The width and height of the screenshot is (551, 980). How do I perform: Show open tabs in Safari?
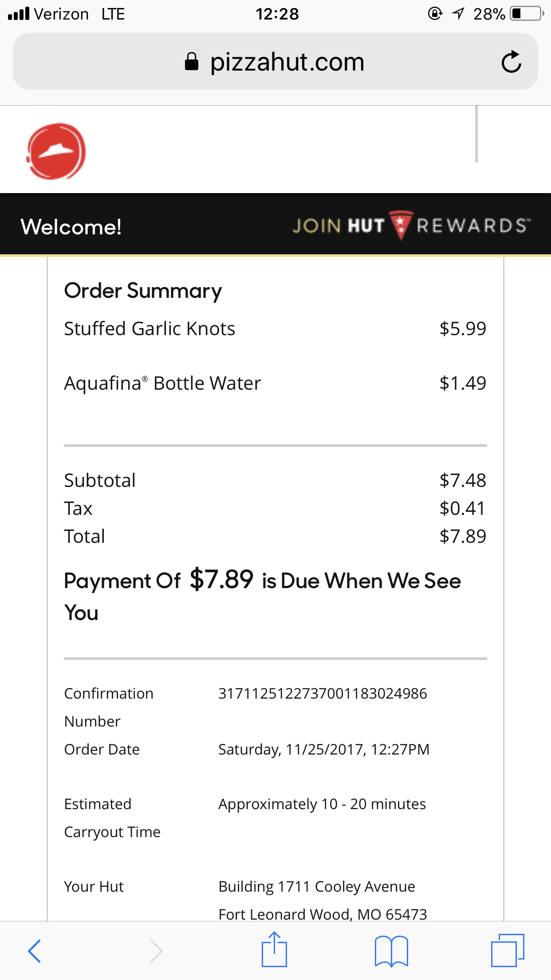pyautogui.click(x=508, y=950)
